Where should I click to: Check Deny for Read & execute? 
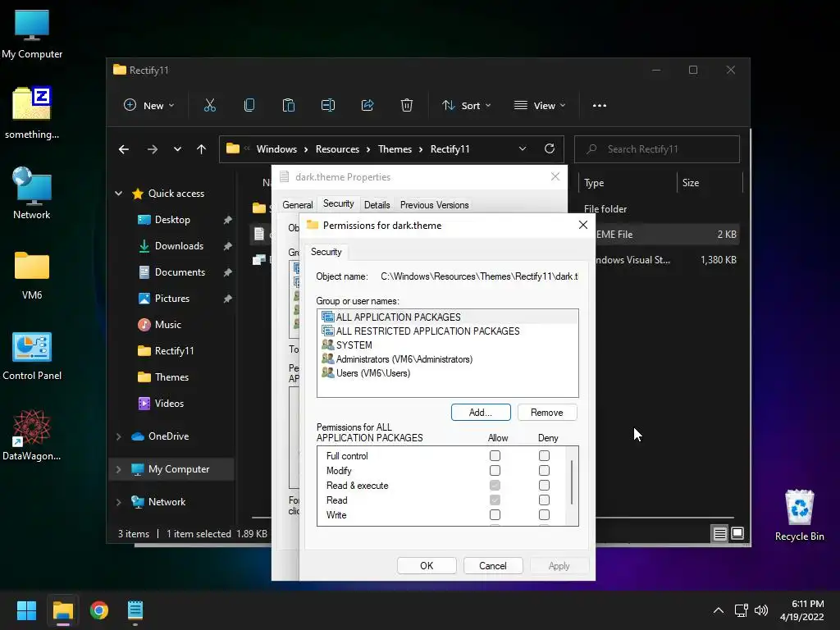click(x=545, y=486)
